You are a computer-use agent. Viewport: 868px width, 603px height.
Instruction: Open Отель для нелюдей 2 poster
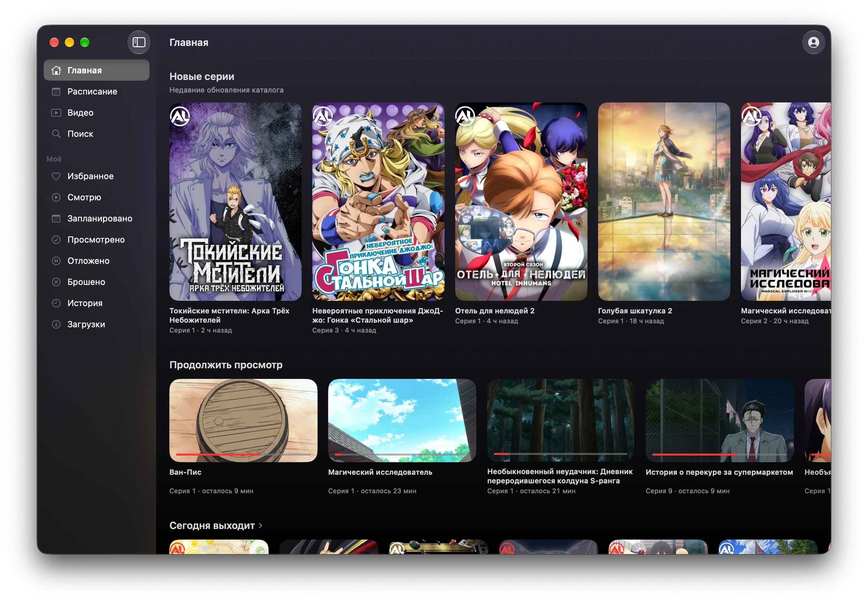pyautogui.click(x=521, y=201)
